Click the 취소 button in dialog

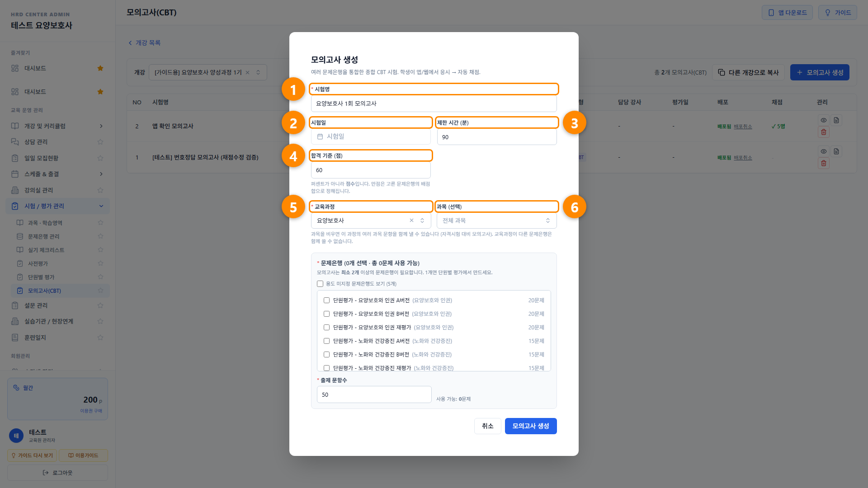[x=487, y=426]
